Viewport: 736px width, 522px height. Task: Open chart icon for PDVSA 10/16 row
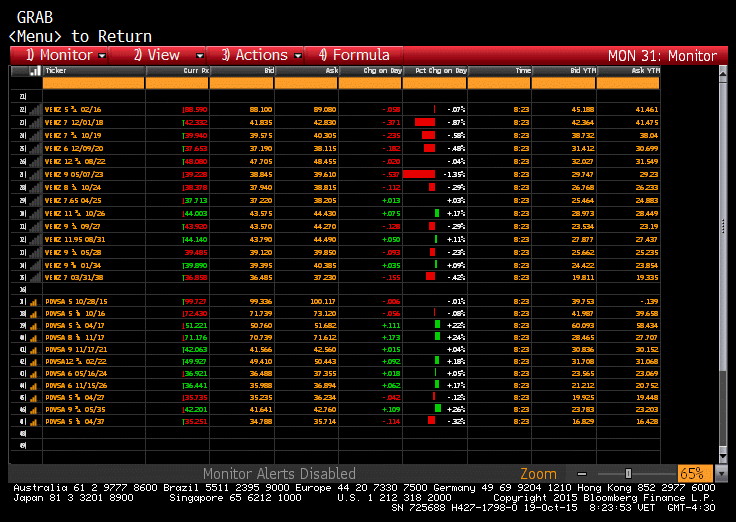[33, 314]
